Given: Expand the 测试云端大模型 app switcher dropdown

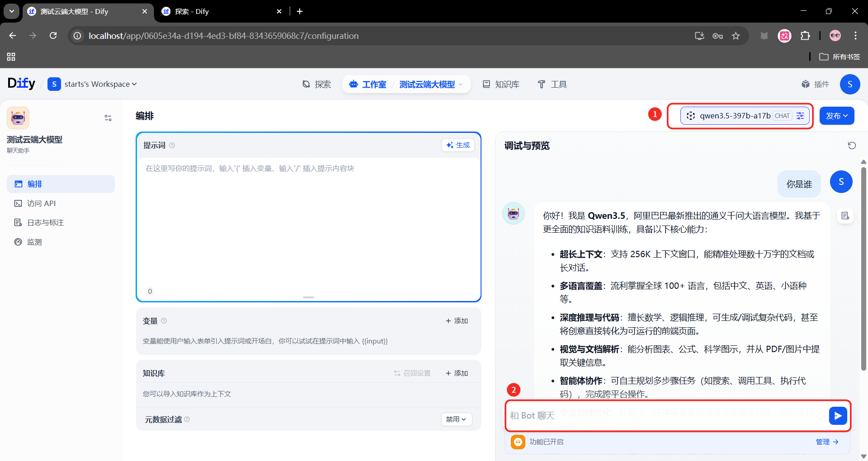Looking at the screenshot, I should (431, 84).
